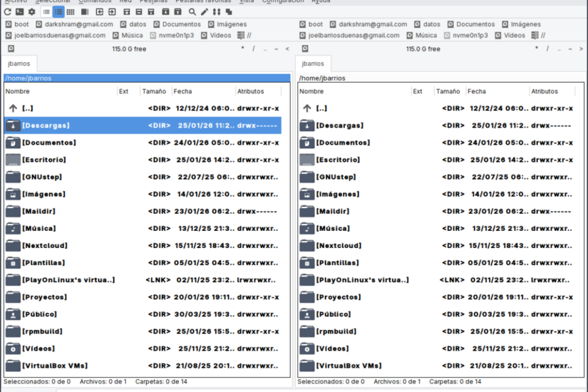This screenshot has height=392, width=588.
Task: Click the synchronize directories toolbar icon
Action: tap(217, 12)
